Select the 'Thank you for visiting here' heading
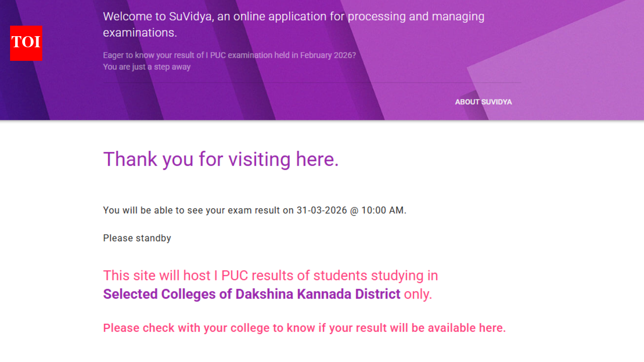Image resolution: width=644 pixels, height=362 pixels. coord(220,159)
